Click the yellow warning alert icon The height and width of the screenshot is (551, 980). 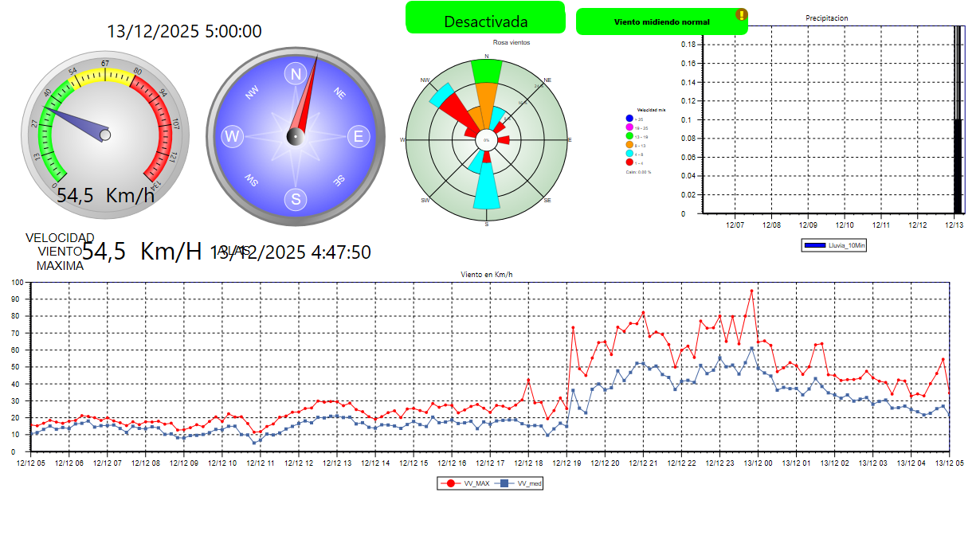click(x=741, y=14)
